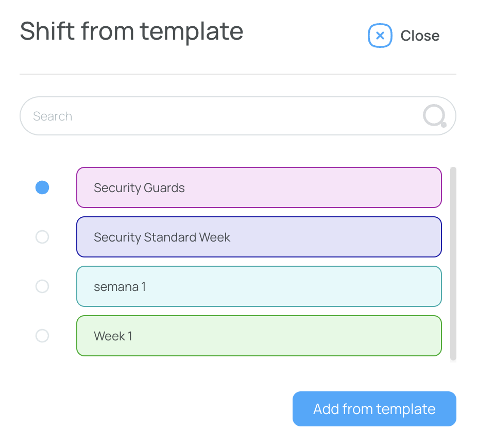Click the template list vertical scrollbar
This screenshot has width=477, height=448.
453,263
